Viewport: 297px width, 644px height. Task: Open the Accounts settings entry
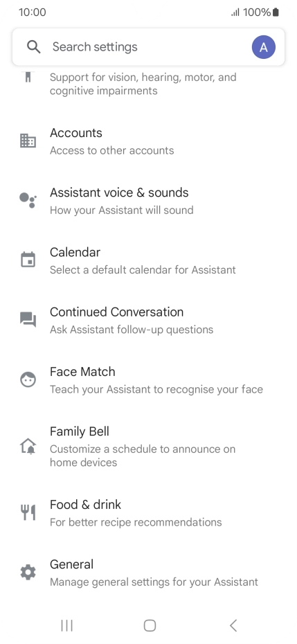coord(148,141)
